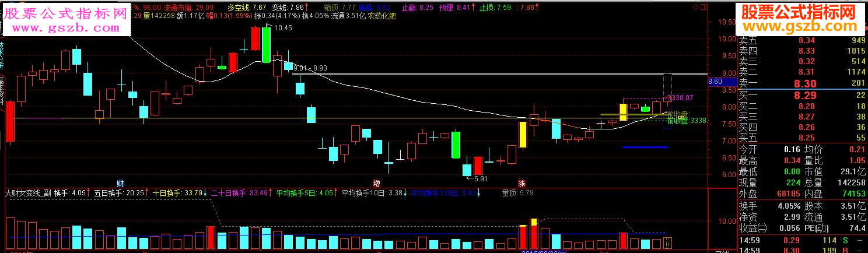This screenshot has height=253, width=868.
Task: Click the 五日换手 20.25 indicator label
Action: coord(119,193)
